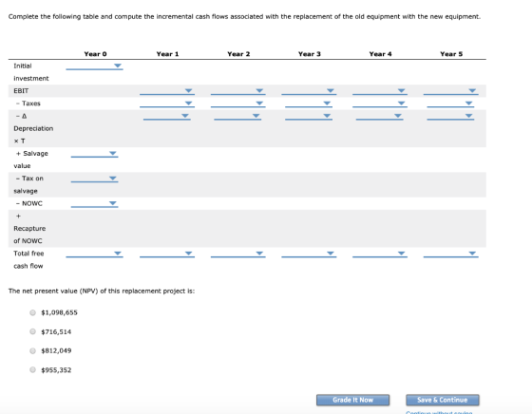The image size is (532, 414).
Task: Open the Salvage value Year 0 dropdown
Action: click(x=94, y=154)
